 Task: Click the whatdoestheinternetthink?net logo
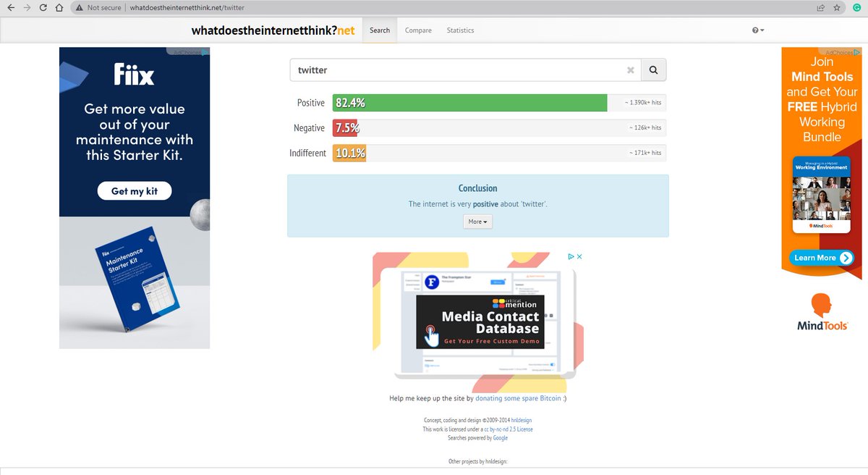click(273, 30)
